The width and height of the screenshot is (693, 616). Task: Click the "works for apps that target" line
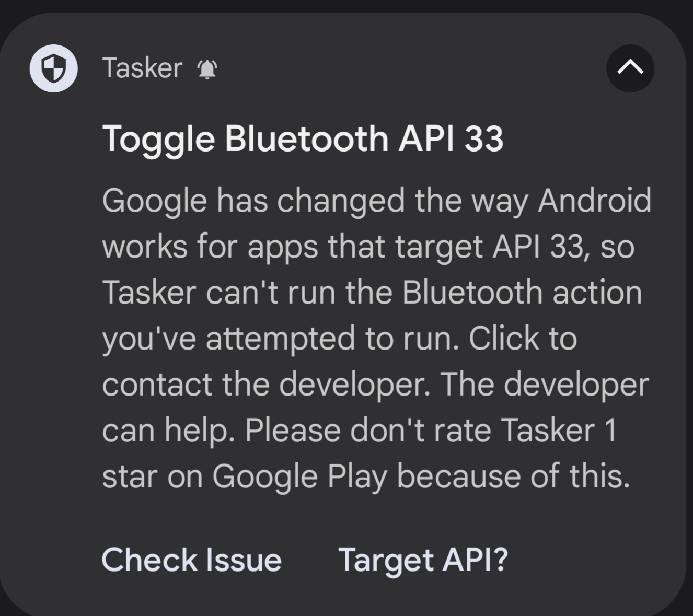pyautogui.click(x=293, y=247)
